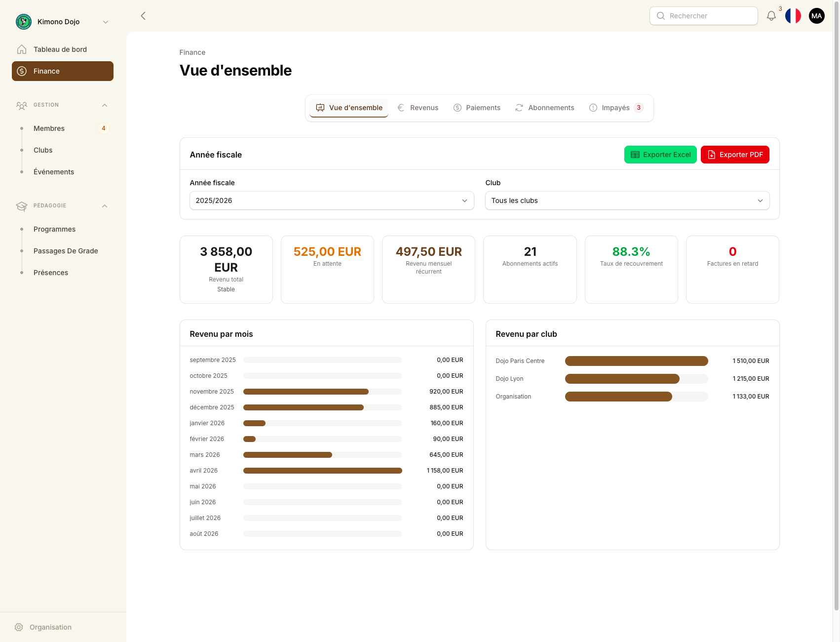Open the Tous les clubs dropdown
The width and height of the screenshot is (840, 642).
point(627,201)
